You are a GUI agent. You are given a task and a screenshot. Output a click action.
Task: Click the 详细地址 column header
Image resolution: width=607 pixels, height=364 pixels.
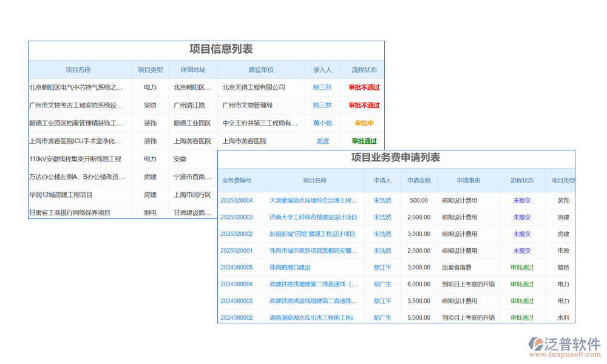point(192,70)
